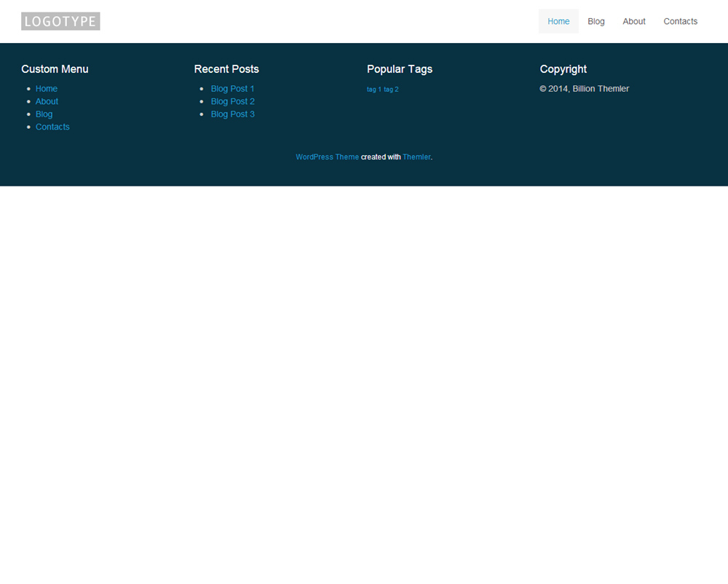
Task: Click the Copyright heading
Action: tap(563, 69)
